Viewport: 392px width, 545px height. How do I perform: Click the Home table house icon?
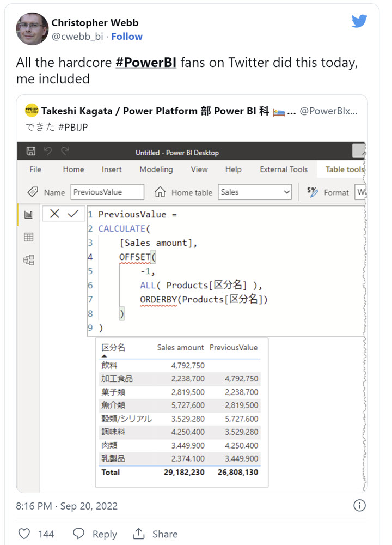(160, 192)
